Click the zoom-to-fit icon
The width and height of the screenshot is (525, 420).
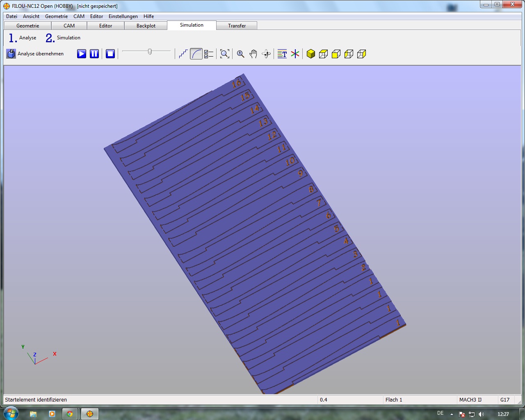(x=224, y=54)
